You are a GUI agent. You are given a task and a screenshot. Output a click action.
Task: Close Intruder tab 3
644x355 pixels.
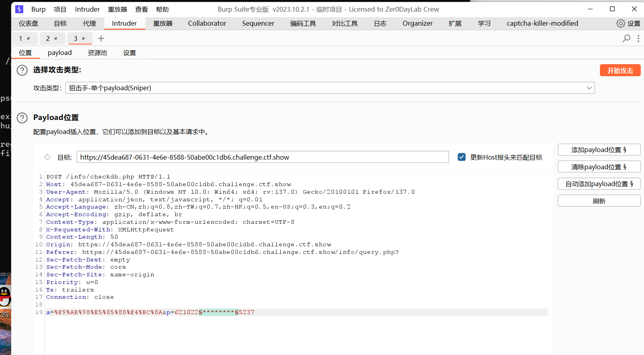(x=83, y=39)
